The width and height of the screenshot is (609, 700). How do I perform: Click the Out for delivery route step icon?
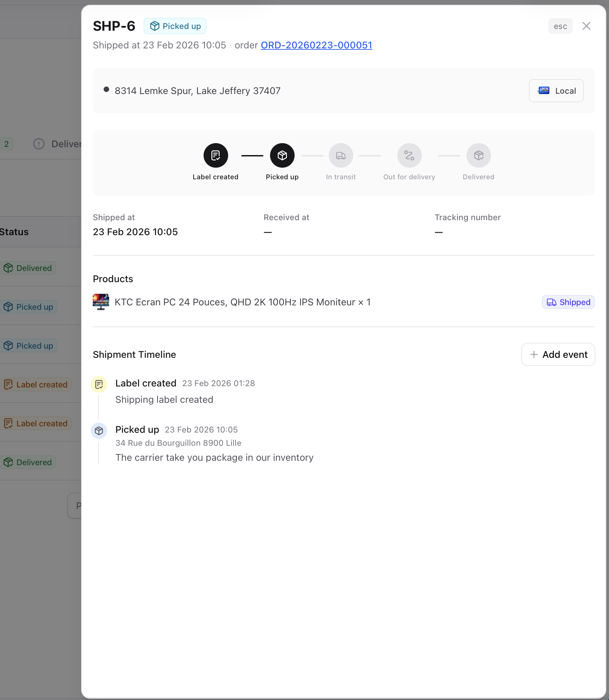[409, 155]
